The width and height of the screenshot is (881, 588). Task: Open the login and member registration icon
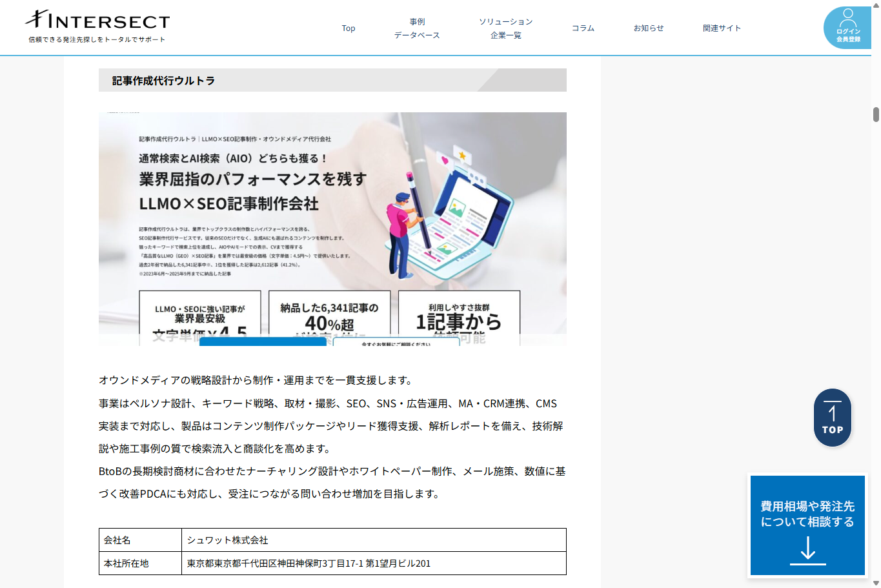[847, 28]
